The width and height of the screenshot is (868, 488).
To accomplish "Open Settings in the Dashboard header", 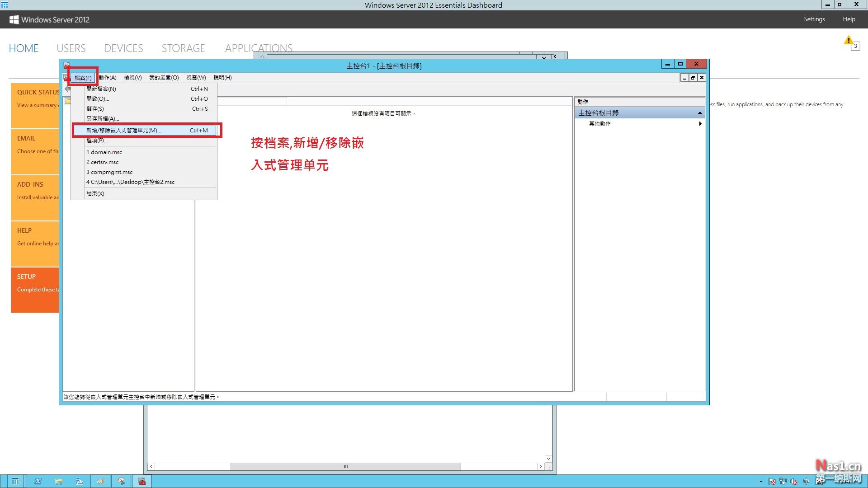I will click(814, 19).
